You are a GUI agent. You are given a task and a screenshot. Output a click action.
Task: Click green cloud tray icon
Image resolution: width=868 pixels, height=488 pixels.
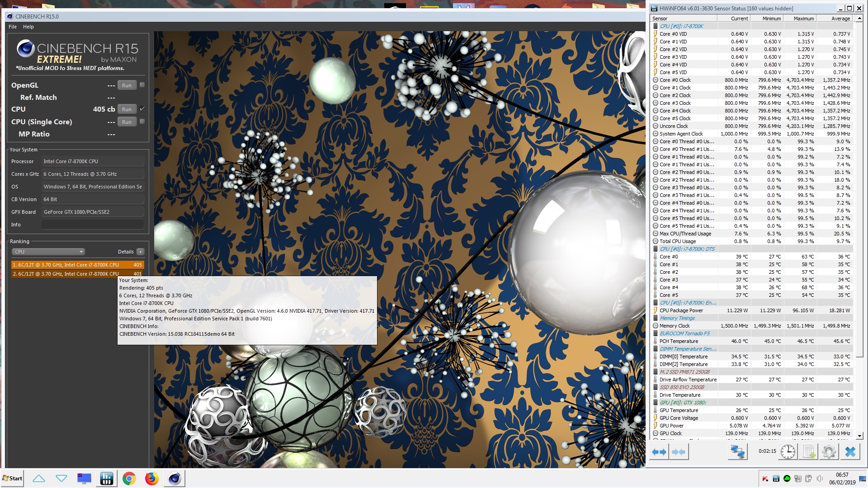click(x=787, y=479)
